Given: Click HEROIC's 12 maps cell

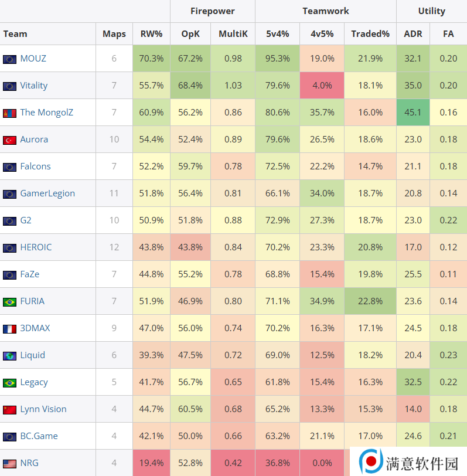Looking at the screenshot, I should (114, 247).
